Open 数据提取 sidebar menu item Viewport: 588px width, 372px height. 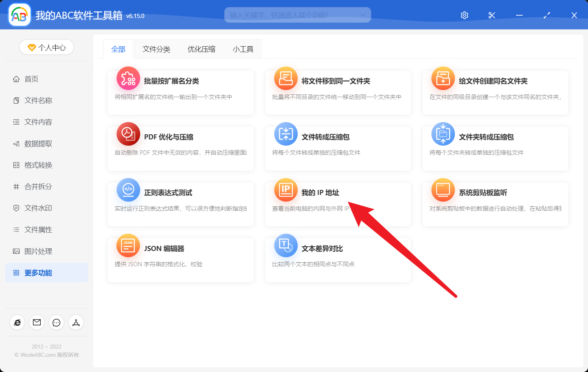(x=46, y=144)
